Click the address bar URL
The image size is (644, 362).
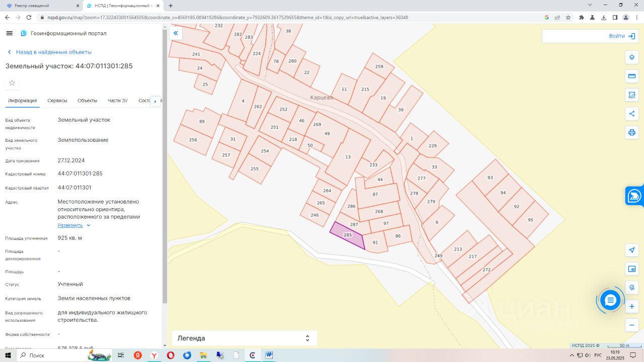[x=228, y=17]
